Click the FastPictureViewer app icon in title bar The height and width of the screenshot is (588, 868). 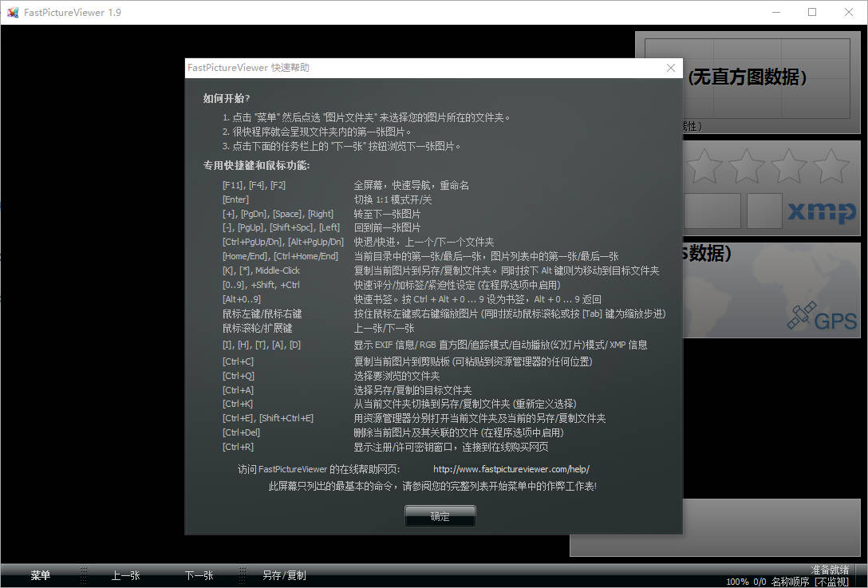pyautogui.click(x=12, y=12)
